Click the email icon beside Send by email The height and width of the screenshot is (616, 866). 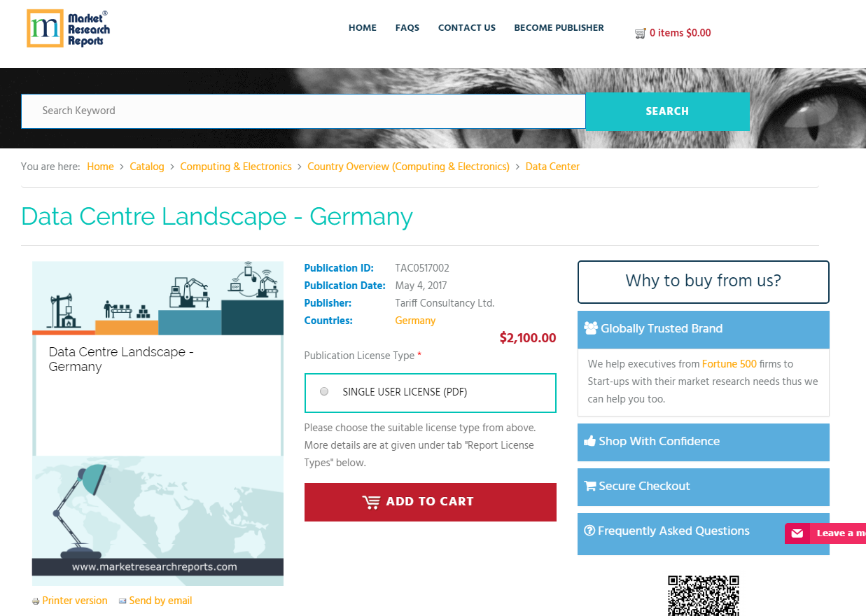pos(123,601)
